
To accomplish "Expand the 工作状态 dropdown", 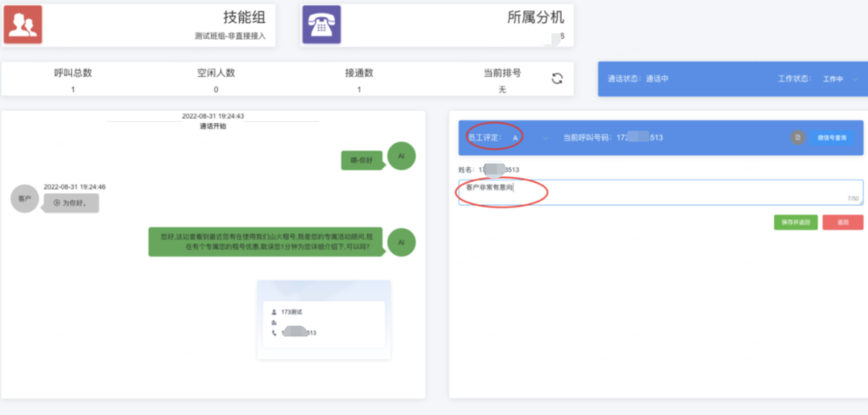I will [841, 79].
